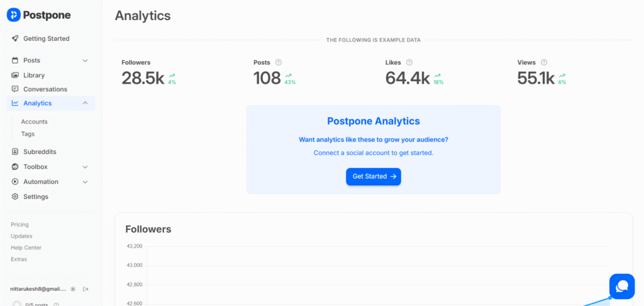644x306 pixels.
Task: Click the Library image icon
Action: (15, 76)
